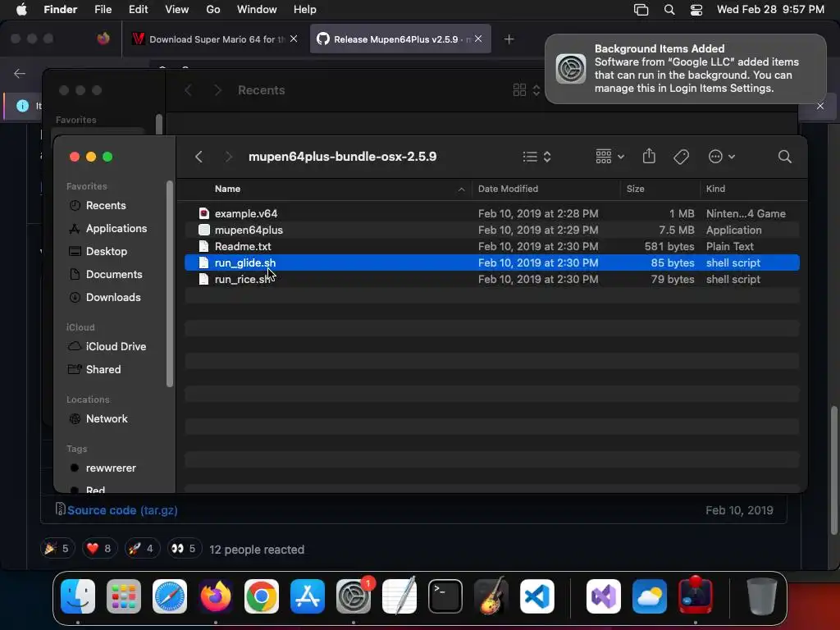Open Firefox from the Dock
This screenshot has height=630, width=840.
[x=216, y=596]
